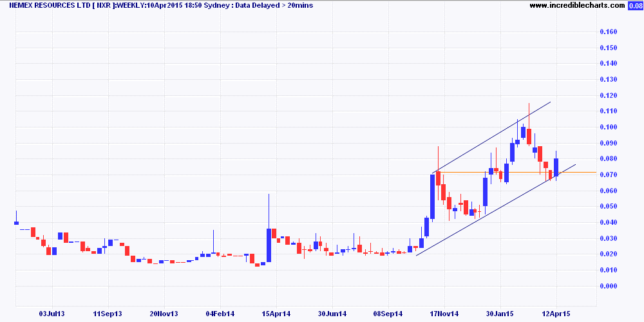
Task: Click the 08Sep14 date label
Action: pos(388,314)
